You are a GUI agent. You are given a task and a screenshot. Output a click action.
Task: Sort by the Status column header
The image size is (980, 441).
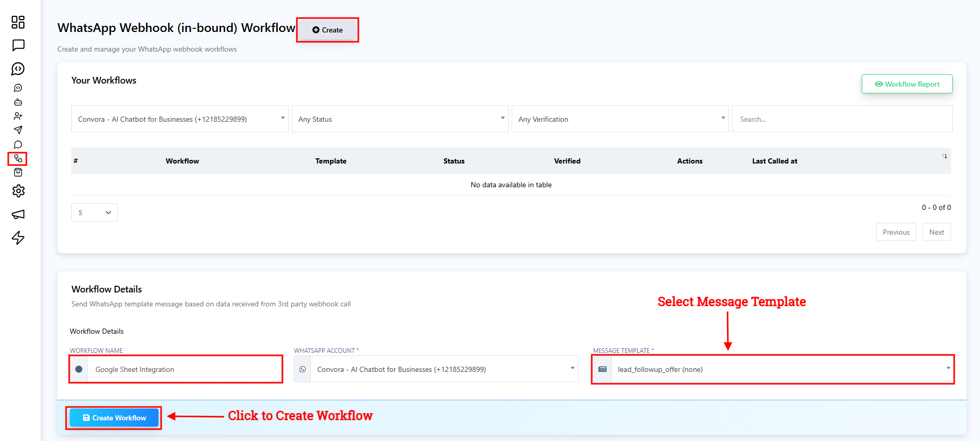click(454, 161)
